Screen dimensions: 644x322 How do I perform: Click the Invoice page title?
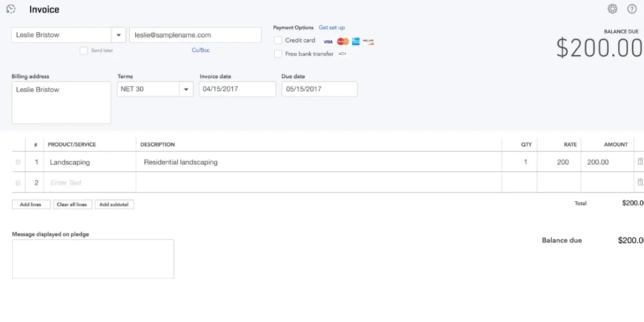(45, 10)
